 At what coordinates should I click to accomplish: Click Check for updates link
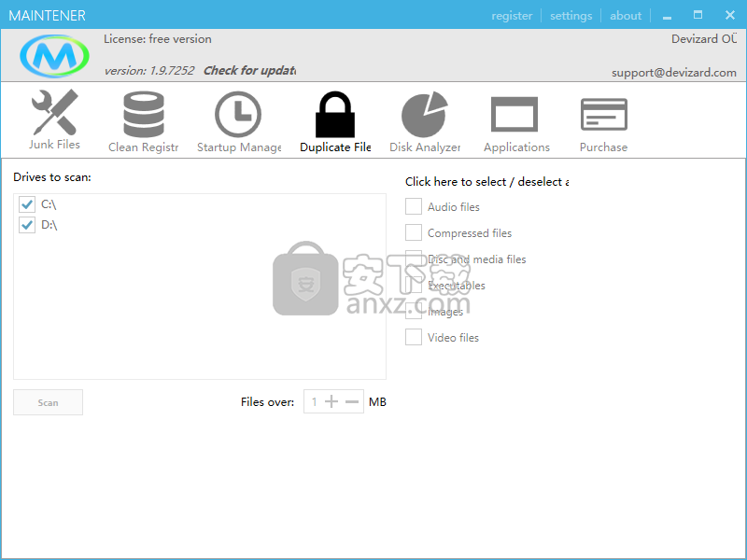[249, 71]
